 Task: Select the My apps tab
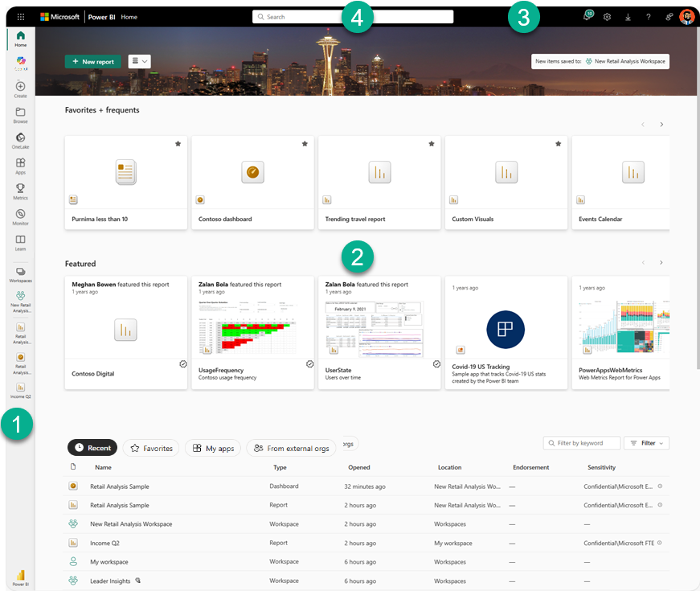[213, 448]
